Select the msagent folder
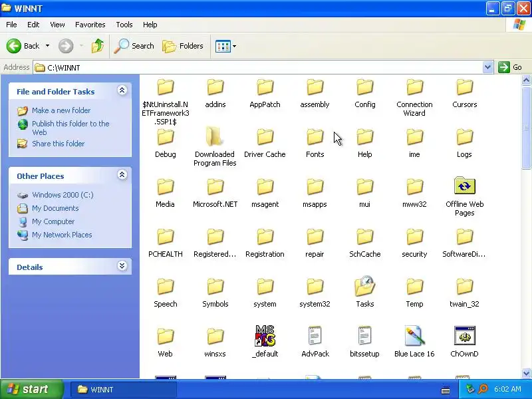The image size is (532, 399). click(265, 193)
